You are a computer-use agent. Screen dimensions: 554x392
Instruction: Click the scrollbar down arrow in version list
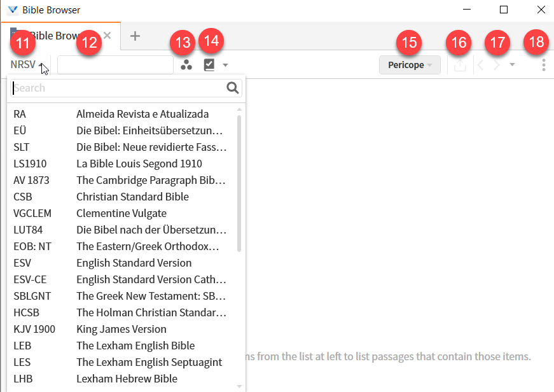(x=239, y=386)
